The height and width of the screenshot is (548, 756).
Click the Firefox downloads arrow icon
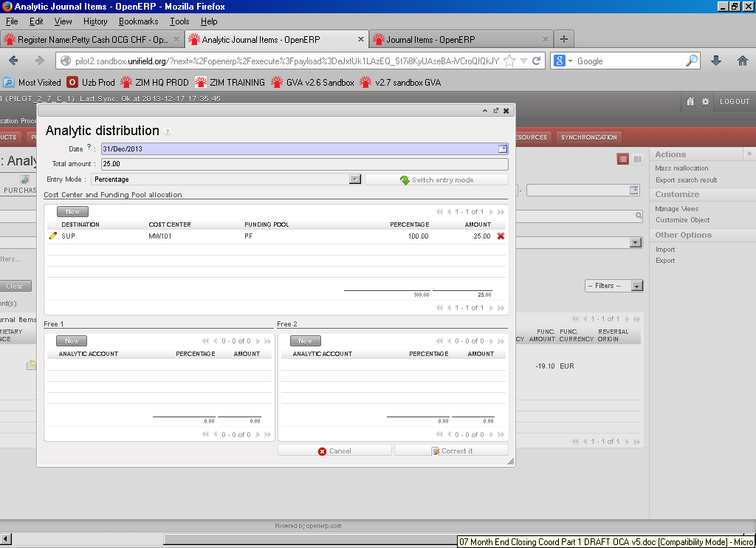[716, 61]
